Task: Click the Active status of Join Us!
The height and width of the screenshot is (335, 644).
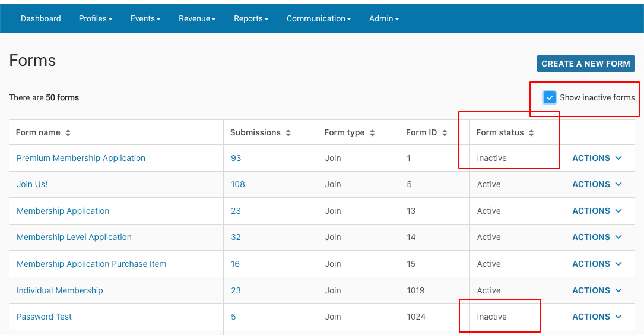Action: 488,185
